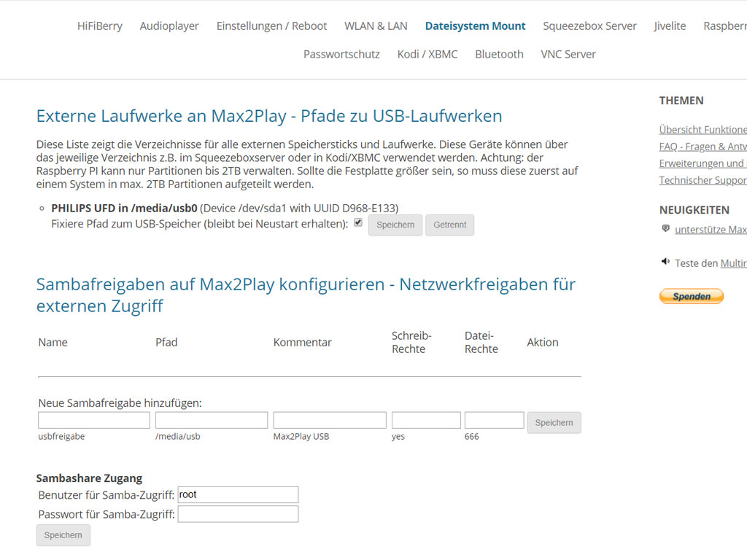Click the path field above /media/usb

(212, 420)
